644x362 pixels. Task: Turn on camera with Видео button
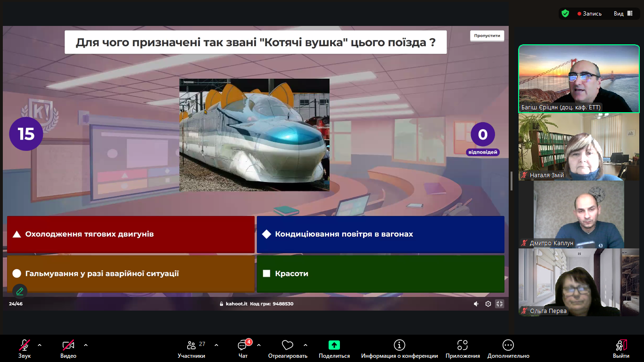68,349
